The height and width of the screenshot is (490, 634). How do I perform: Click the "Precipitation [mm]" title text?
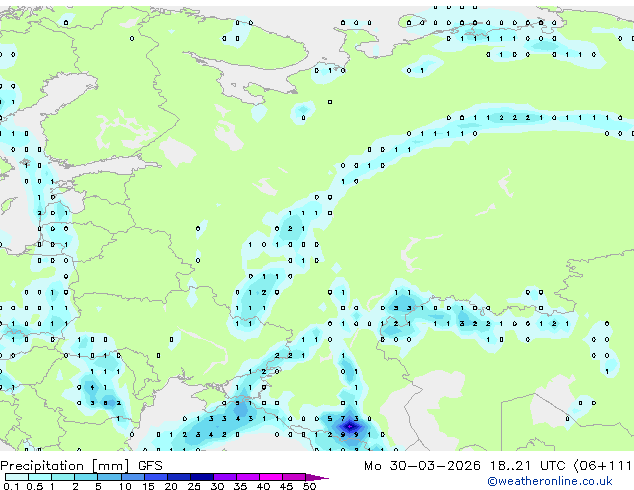coord(65,466)
